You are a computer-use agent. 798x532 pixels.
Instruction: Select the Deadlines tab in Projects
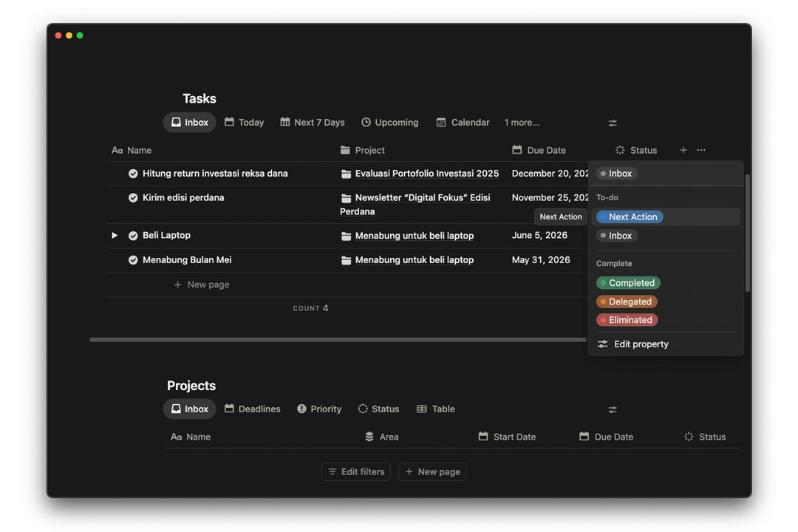coord(251,409)
